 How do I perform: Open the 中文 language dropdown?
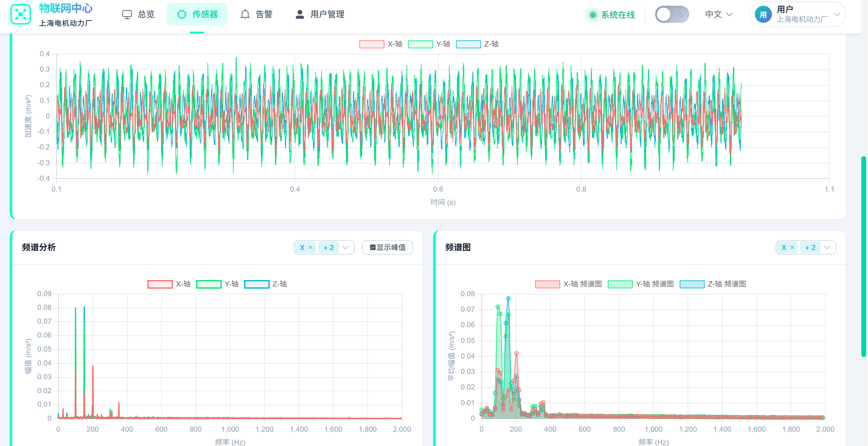pos(718,15)
